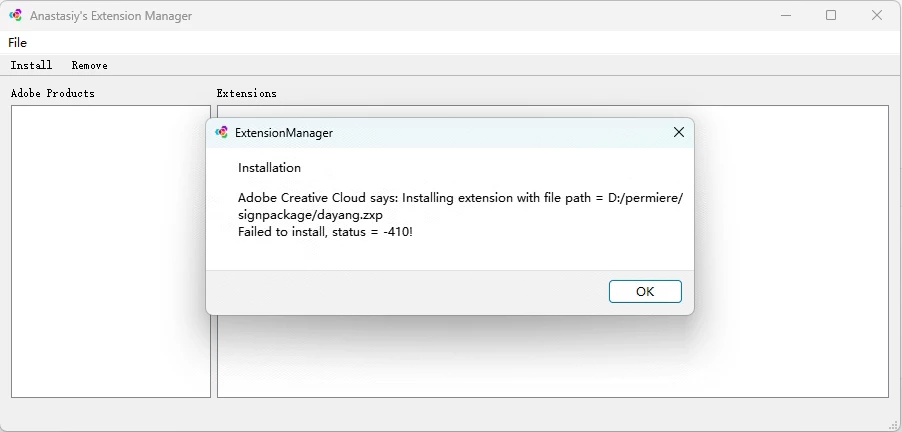Click the Installation heading text

pos(269,167)
